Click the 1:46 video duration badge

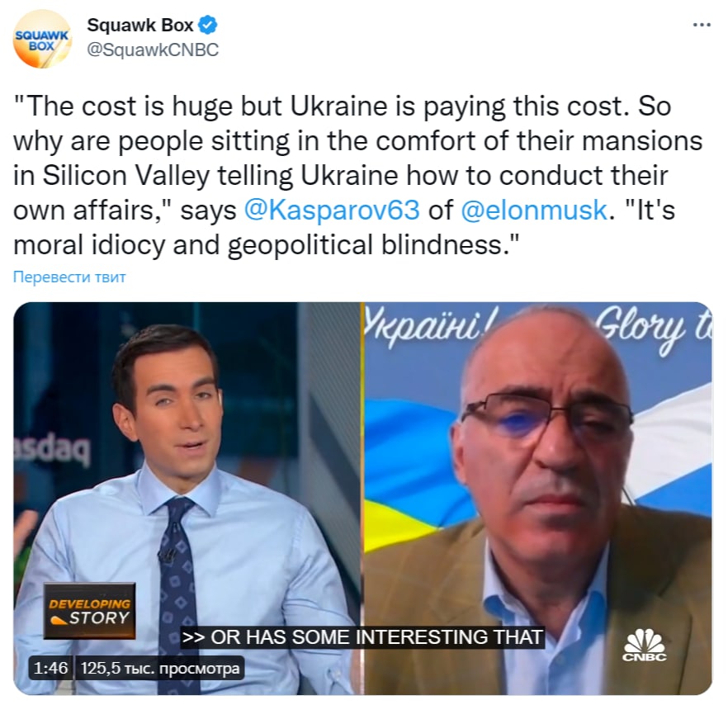tap(50, 668)
